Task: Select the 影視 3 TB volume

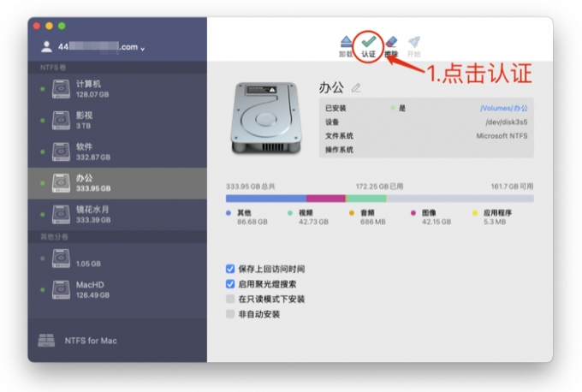Action: [x=117, y=121]
